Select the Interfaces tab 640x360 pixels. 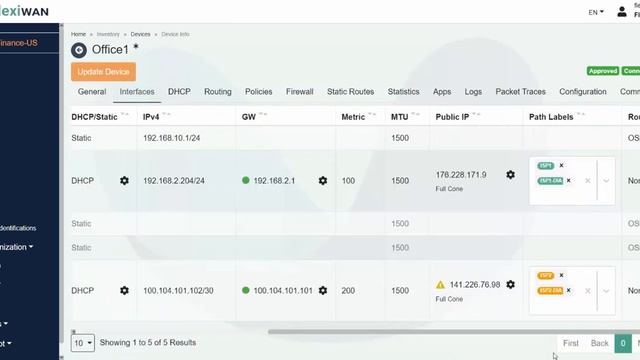[x=137, y=92]
